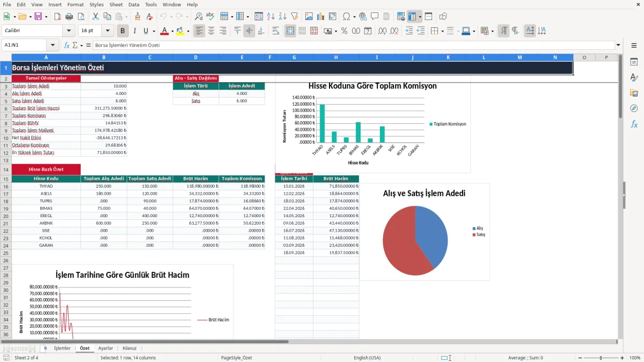The width and height of the screenshot is (644, 362).
Task: Toggle Print Preview
Action: [x=80, y=17]
